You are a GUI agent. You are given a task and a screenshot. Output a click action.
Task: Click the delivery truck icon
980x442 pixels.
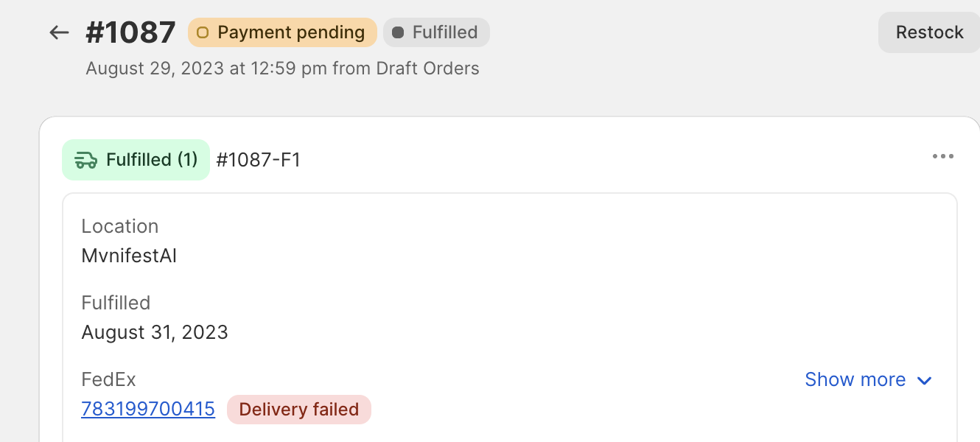click(86, 160)
